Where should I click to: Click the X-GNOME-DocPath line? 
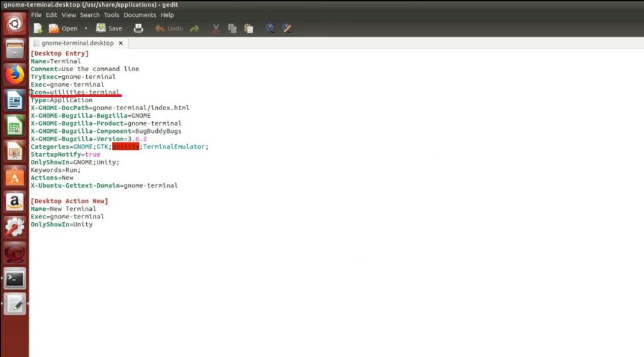tap(110, 108)
